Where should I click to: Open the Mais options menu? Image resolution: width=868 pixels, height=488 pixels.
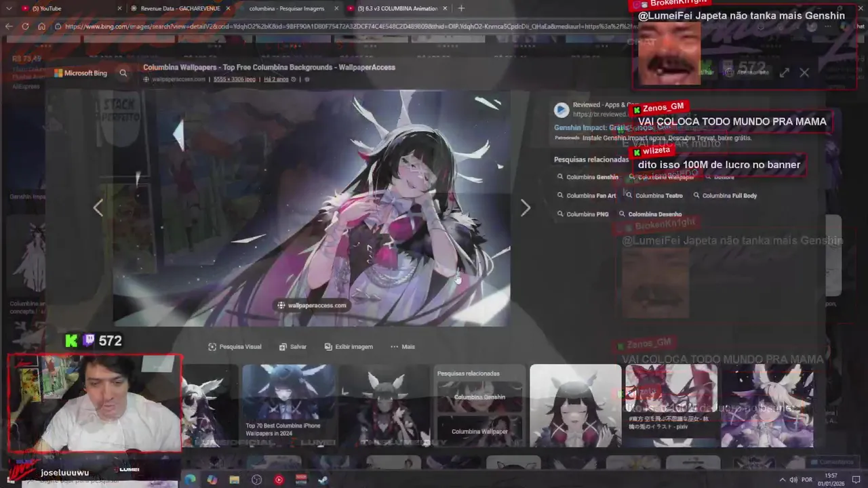point(403,346)
